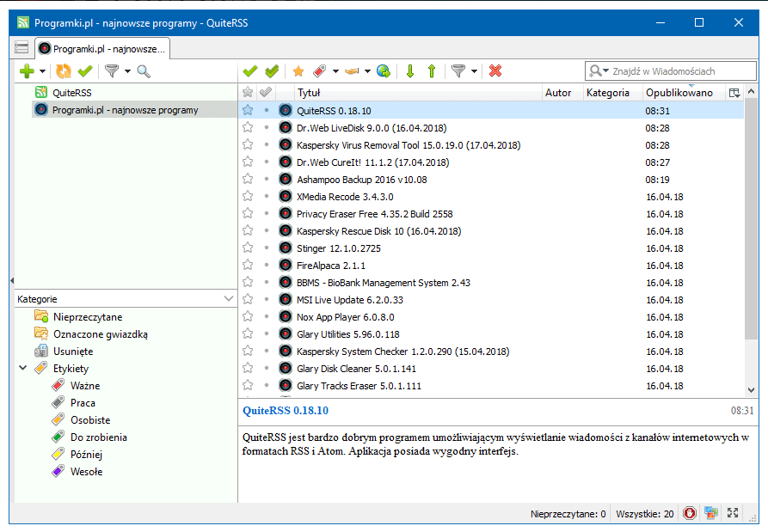Click the status bar images toggle icon

click(711, 513)
